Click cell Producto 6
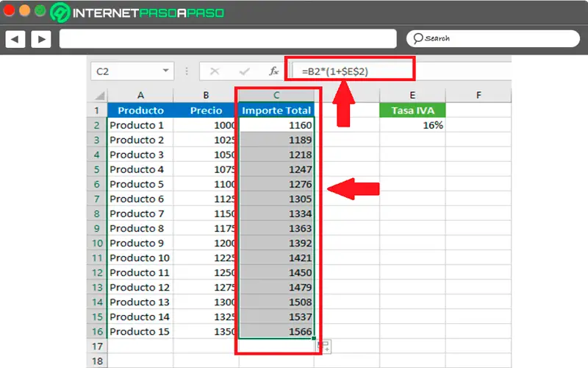Image resolution: width=588 pixels, height=368 pixels. pos(140,199)
